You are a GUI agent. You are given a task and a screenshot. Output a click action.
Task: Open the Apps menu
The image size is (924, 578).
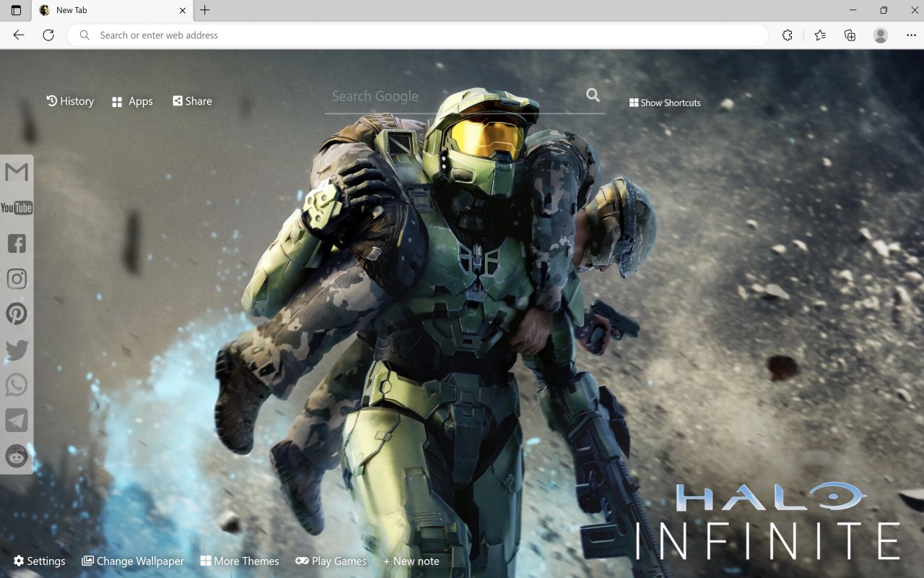[132, 102]
